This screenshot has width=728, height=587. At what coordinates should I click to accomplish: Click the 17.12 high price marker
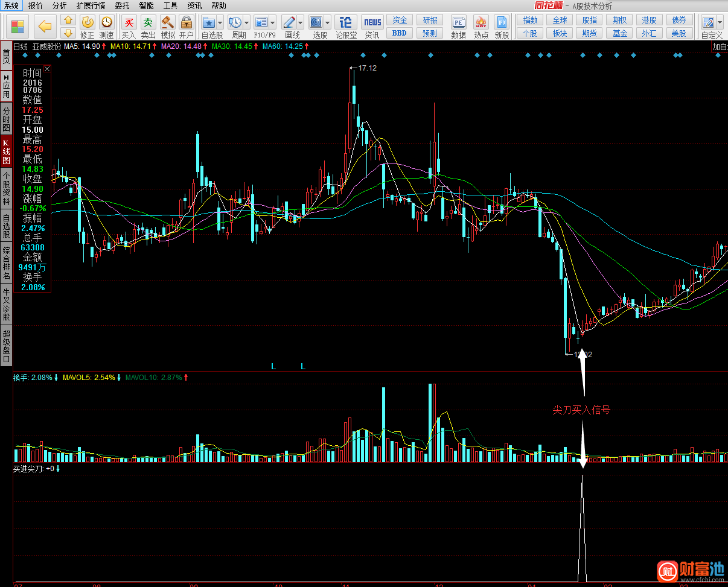(x=367, y=68)
